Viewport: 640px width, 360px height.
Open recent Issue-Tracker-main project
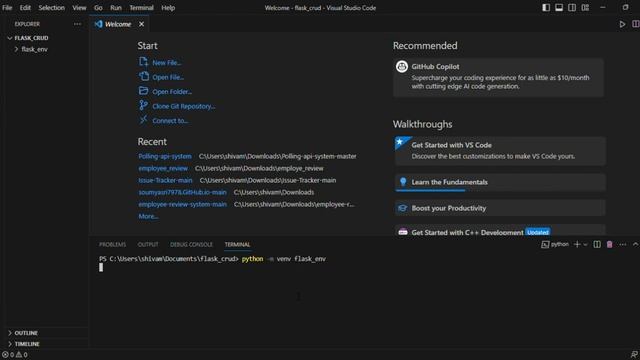(x=165, y=180)
